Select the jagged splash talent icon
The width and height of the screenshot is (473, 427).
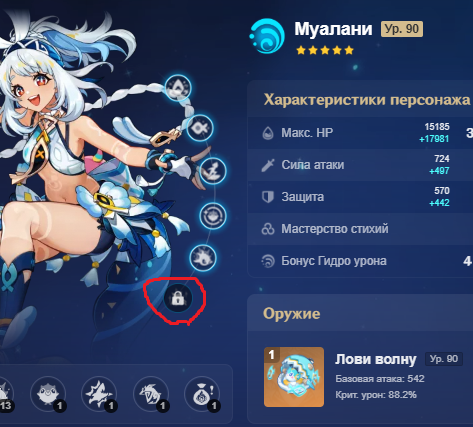pyautogui.click(x=100, y=394)
